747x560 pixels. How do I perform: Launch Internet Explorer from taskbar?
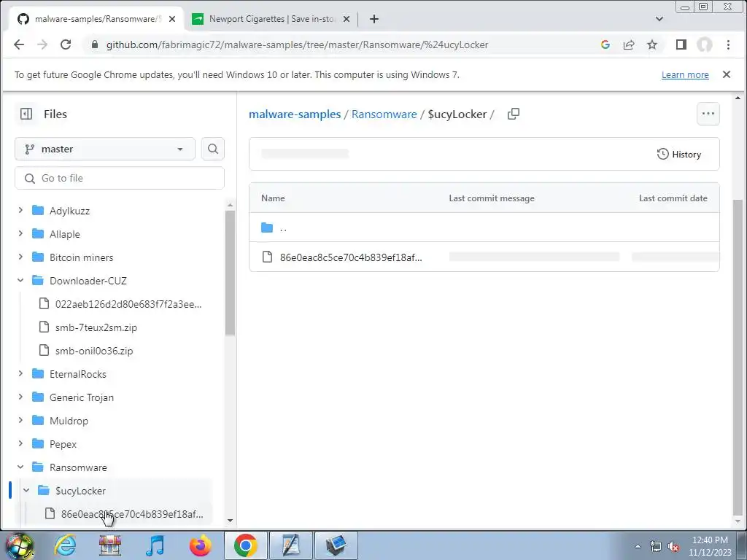pyautogui.click(x=65, y=545)
